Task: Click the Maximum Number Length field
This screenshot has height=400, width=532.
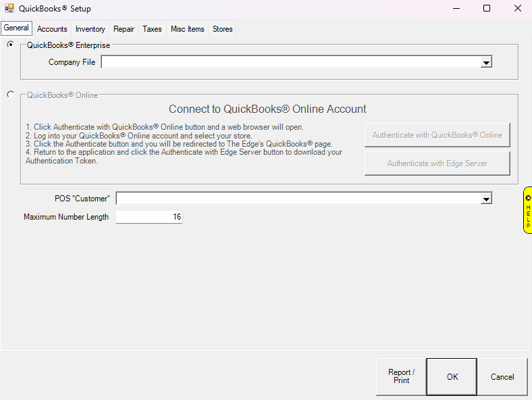Action: tap(149, 217)
